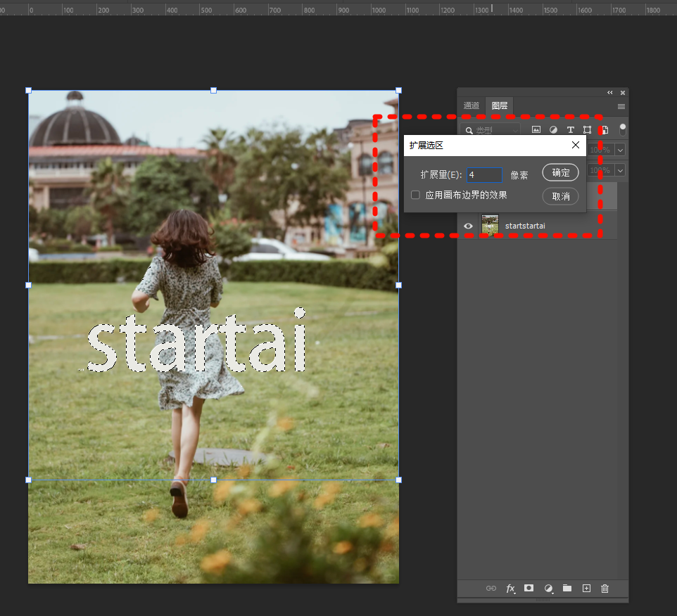The width and height of the screenshot is (677, 616).
Task: Create a new group with folder icon
Action: coord(567,589)
